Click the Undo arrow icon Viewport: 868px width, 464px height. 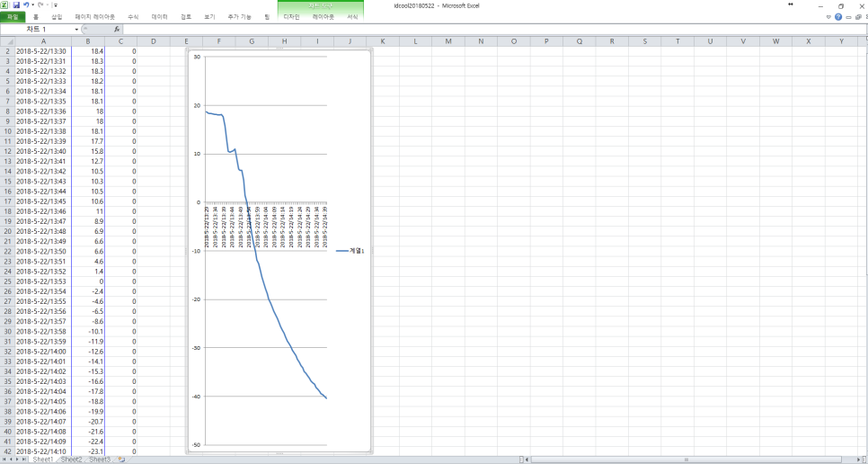click(25, 4)
